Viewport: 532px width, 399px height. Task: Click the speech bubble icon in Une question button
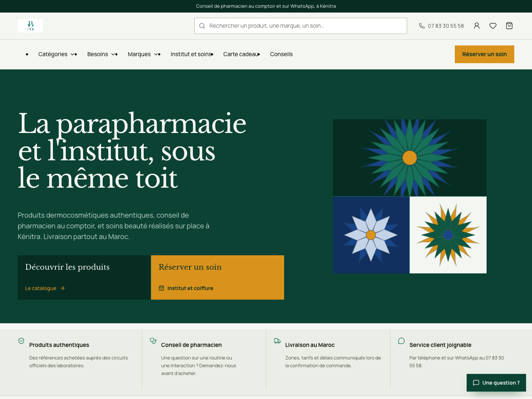(x=476, y=383)
